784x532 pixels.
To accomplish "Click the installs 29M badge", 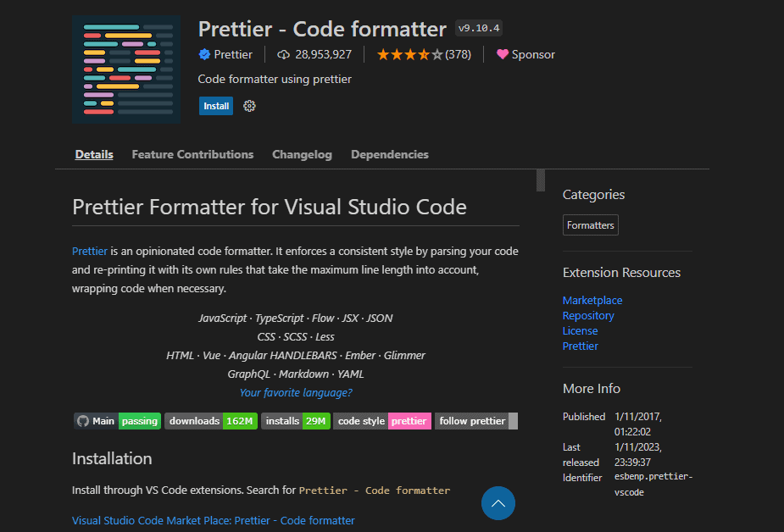I will 296,421.
